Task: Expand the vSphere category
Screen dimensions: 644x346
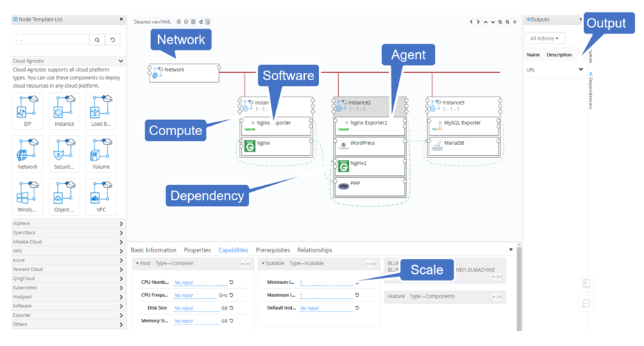Action: point(121,224)
